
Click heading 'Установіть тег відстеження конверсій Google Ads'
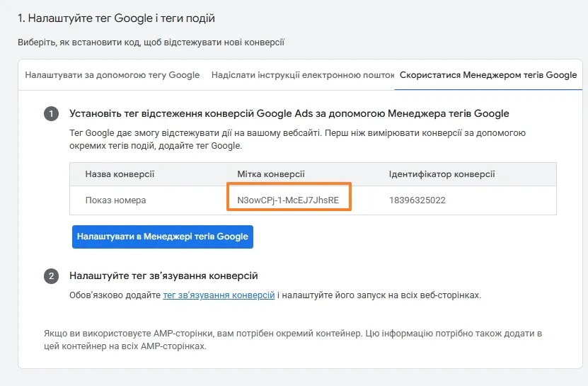pos(289,113)
